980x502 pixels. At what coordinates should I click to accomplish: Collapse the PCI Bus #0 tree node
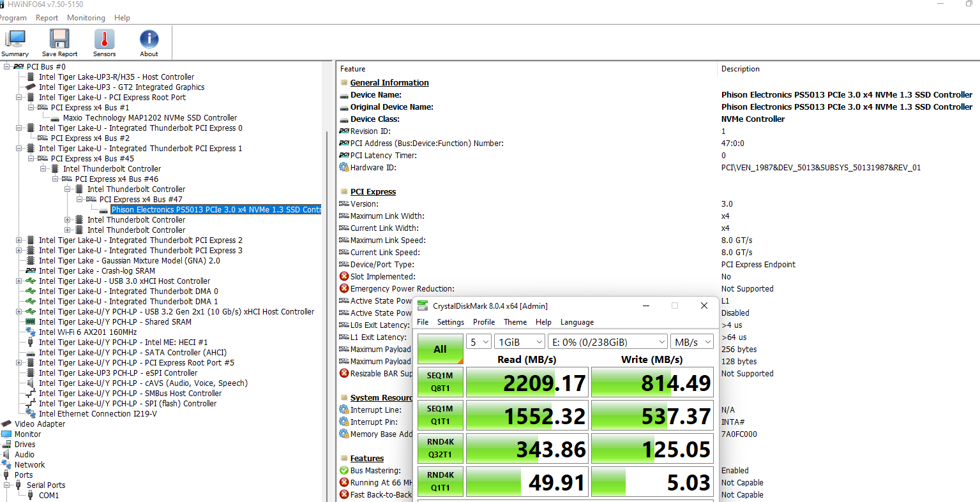(x=7, y=66)
